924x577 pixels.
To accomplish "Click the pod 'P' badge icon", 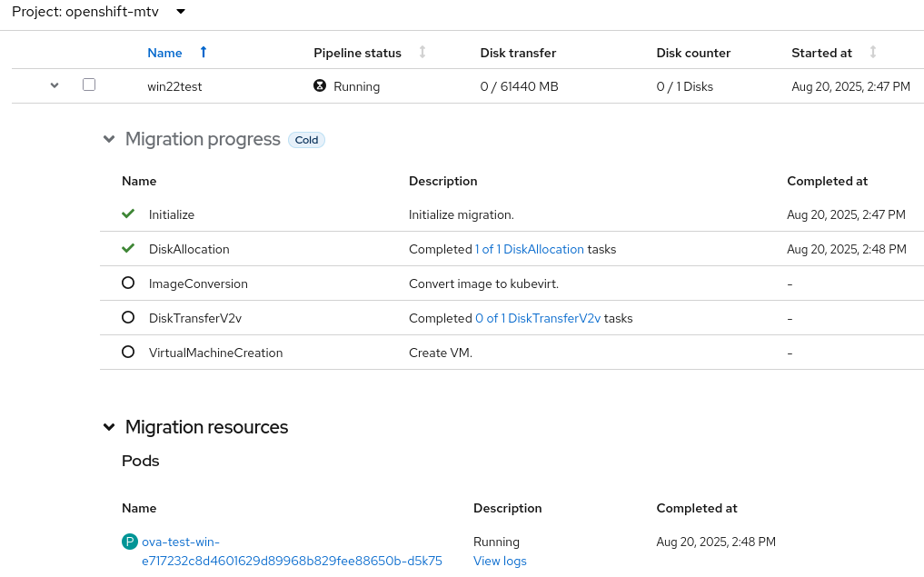I will pos(130,542).
